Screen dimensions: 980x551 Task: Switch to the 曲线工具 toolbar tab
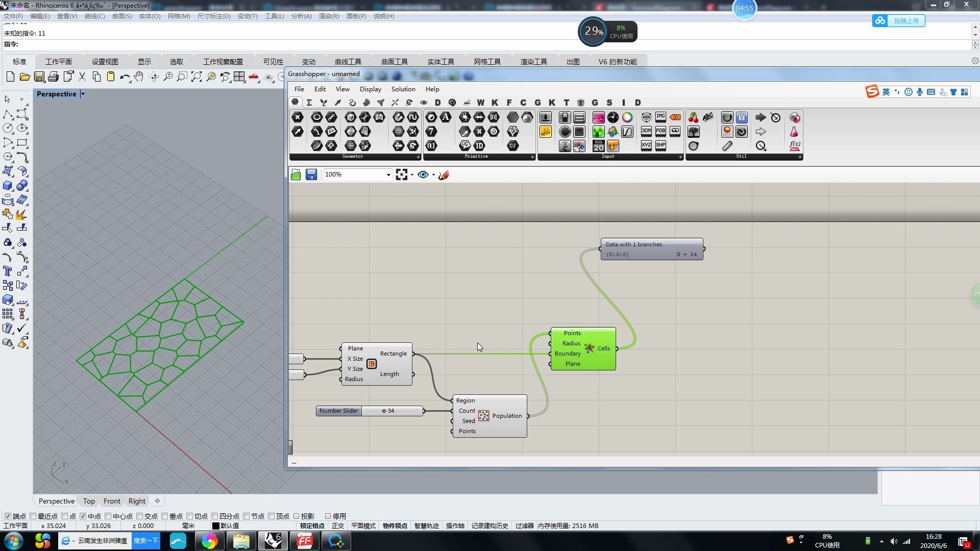pyautogui.click(x=348, y=62)
